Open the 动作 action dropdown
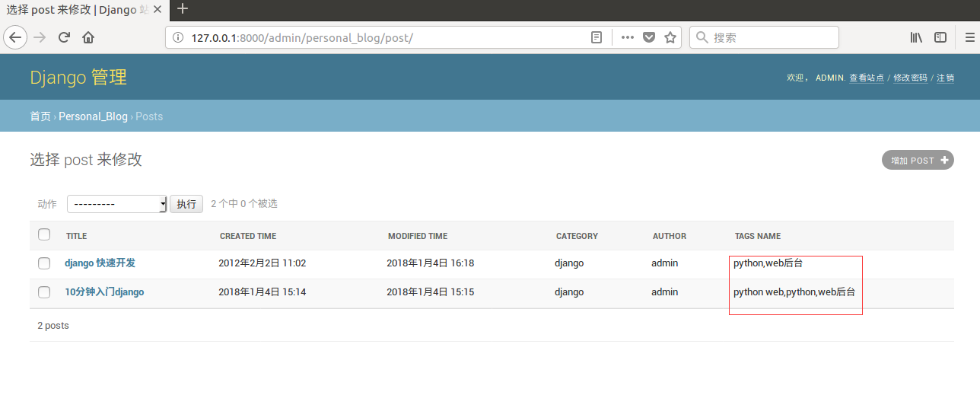 [x=116, y=204]
